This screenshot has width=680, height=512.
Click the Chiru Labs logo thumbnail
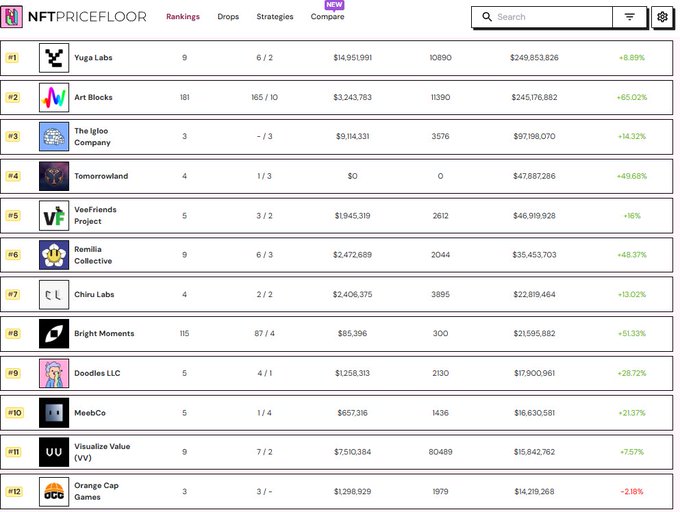(x=54, y=294)
